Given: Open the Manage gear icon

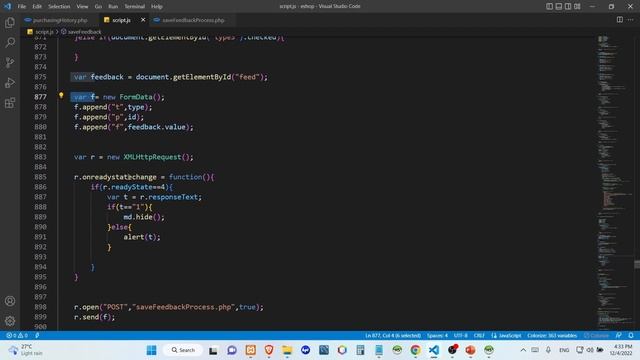Looking at the screenshot, I should point(10,321).
